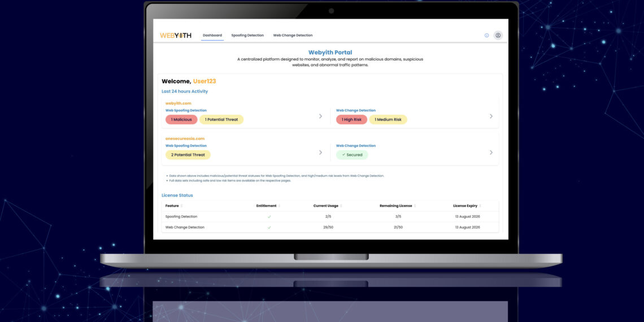644x322 pixels.
Task: Sort table by Feature column icon
Action: [x=181, y=206]
